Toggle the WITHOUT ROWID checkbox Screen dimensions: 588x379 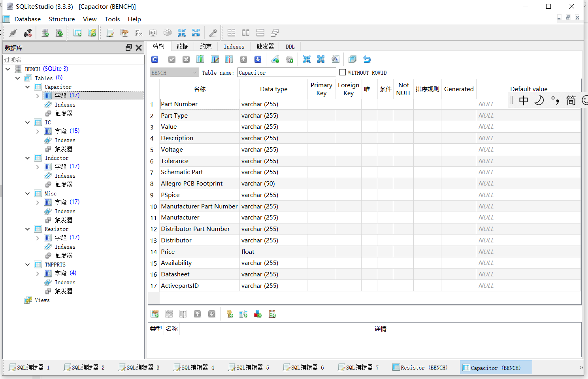tap(343, 72)
